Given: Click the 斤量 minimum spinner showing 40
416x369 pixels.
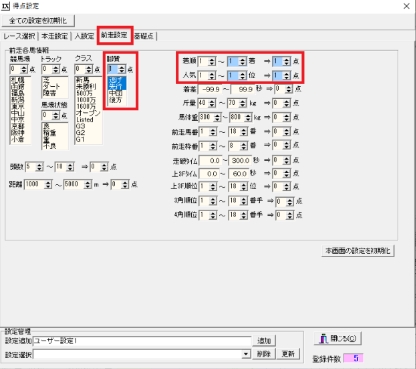Looking at the screenshot, I should tap(207, 103).
